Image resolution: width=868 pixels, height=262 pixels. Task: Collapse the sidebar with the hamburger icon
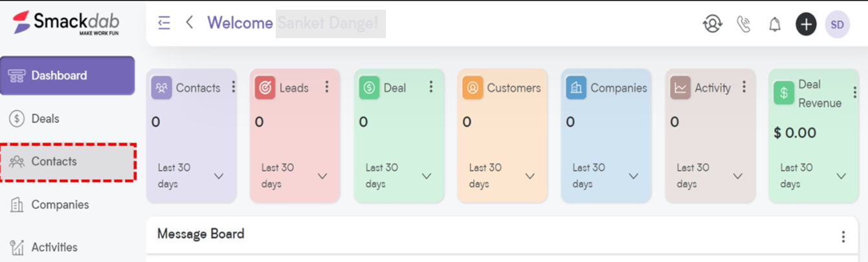point(164,23)
